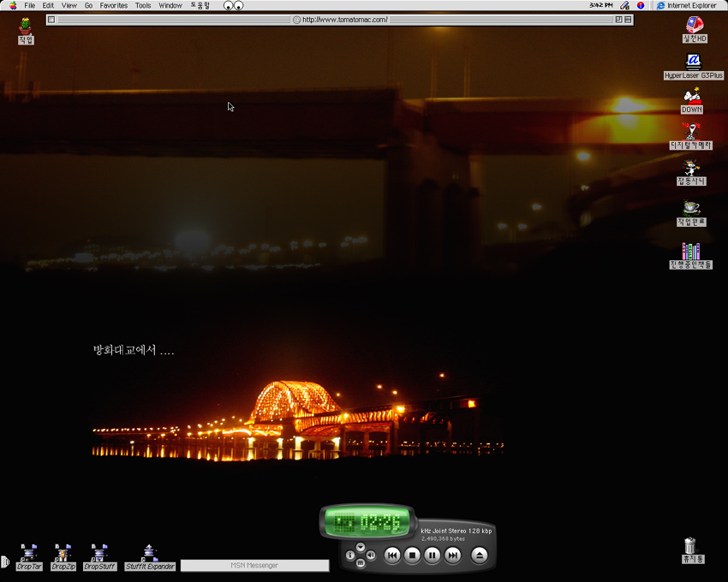Click the speaker volume icon in player
This screenshot has width=728, height=582.
(x=371, y=555)
